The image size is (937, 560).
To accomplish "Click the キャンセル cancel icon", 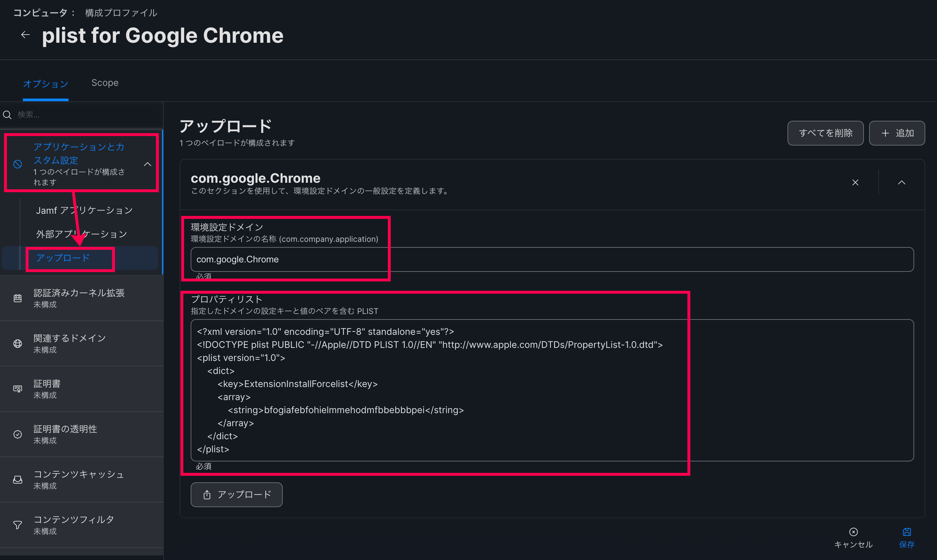I will coord(853,532).
